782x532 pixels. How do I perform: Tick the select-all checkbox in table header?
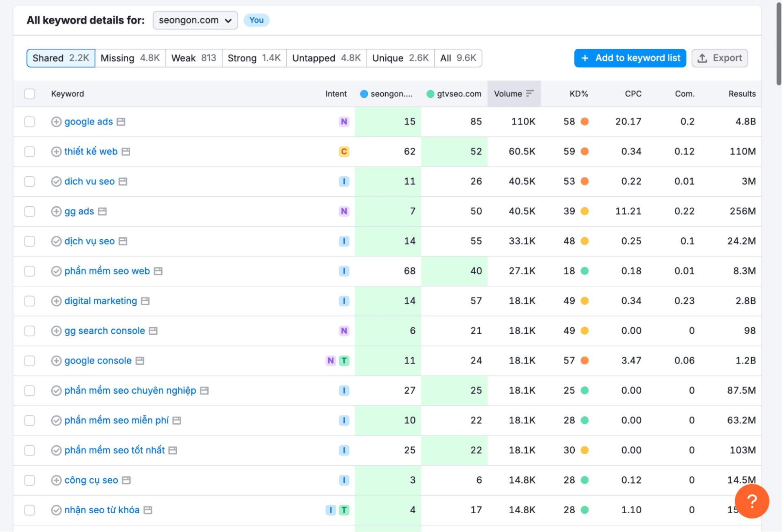tap(30, 94)
